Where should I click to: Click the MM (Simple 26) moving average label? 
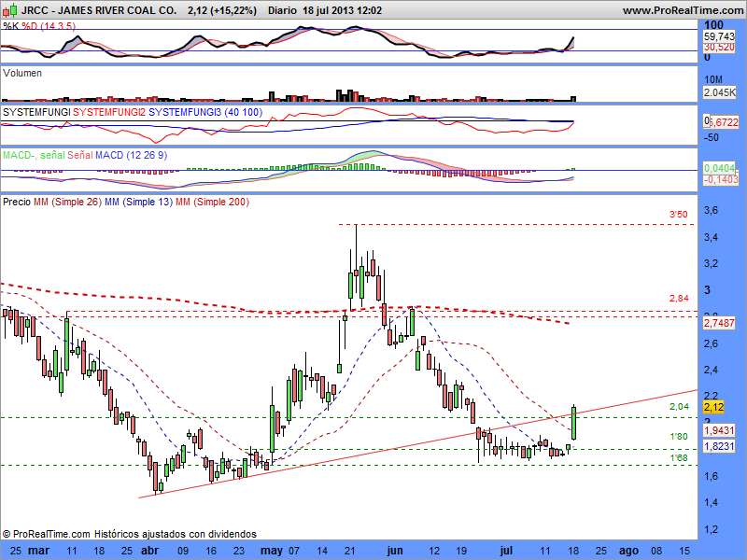pos(67,202)
